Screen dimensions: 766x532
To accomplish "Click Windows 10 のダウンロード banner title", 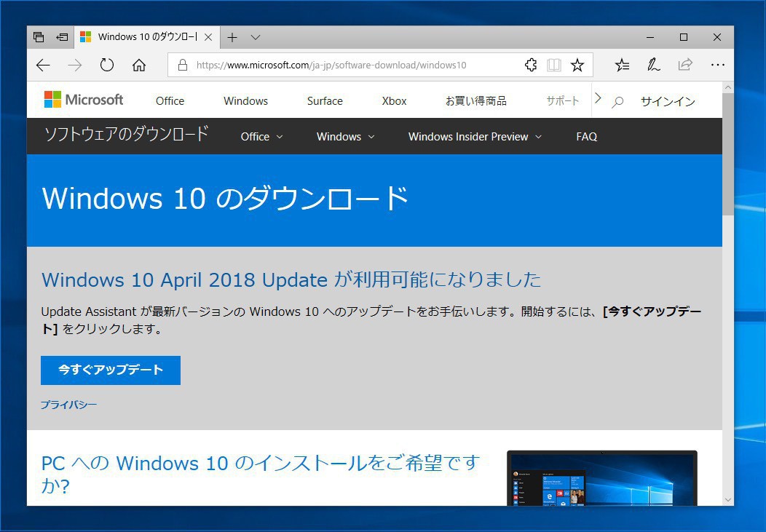I will click(225, 198).
